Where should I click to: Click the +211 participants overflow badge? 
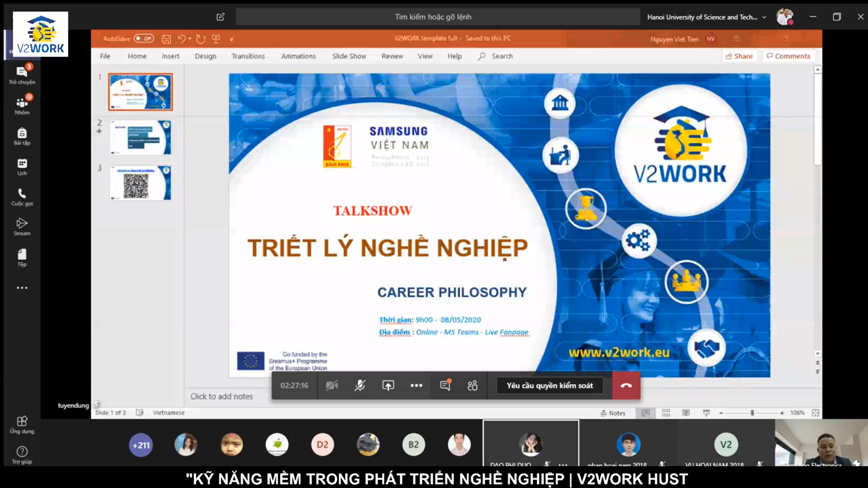coord(141,445)
